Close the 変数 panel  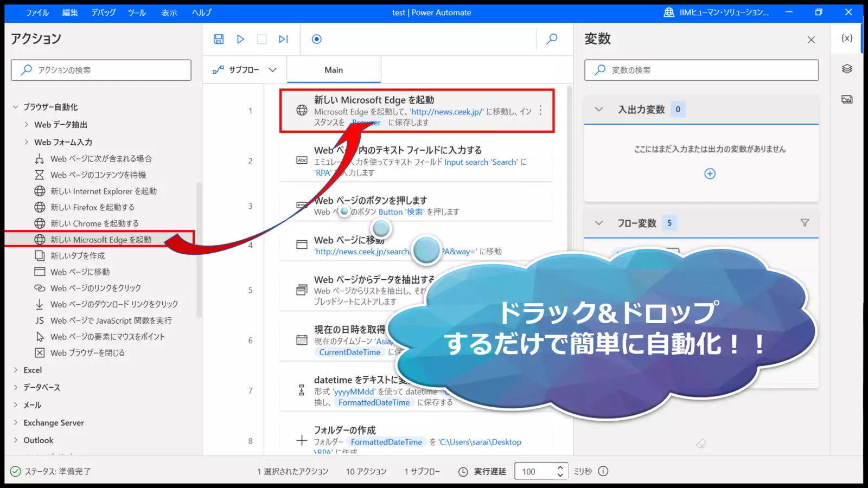coord(811,40)
